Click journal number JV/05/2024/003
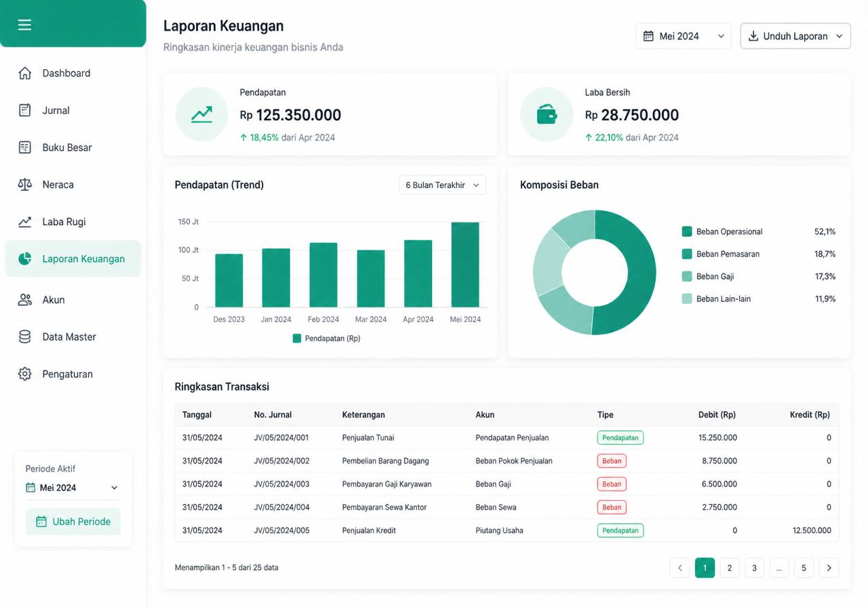868x608 pixels. point(281,484)
